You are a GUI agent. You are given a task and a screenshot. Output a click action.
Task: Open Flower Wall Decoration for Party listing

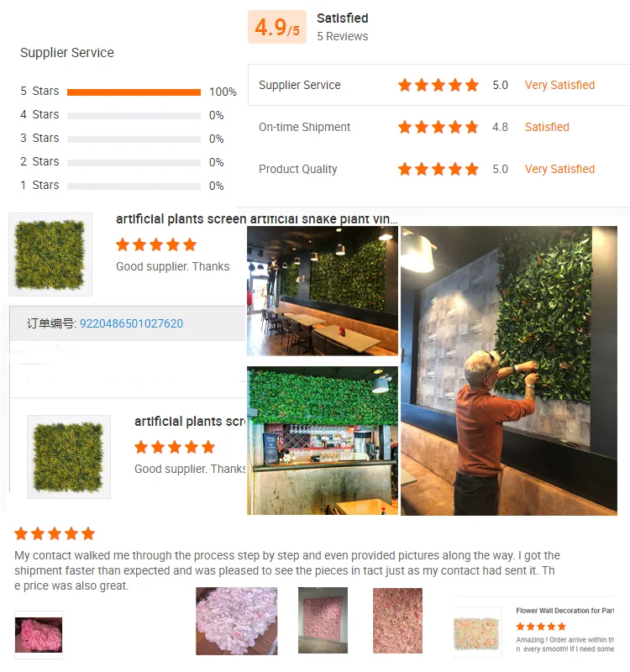(564, 611)
